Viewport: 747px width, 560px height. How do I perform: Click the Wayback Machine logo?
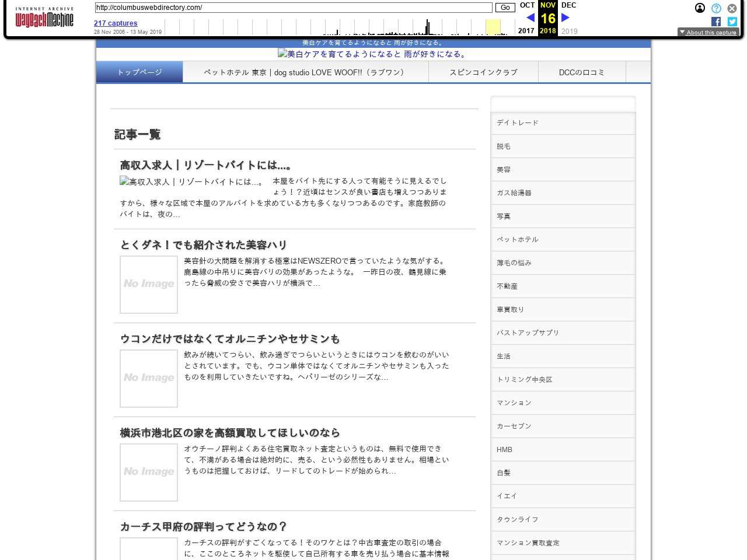coord(44,18)
